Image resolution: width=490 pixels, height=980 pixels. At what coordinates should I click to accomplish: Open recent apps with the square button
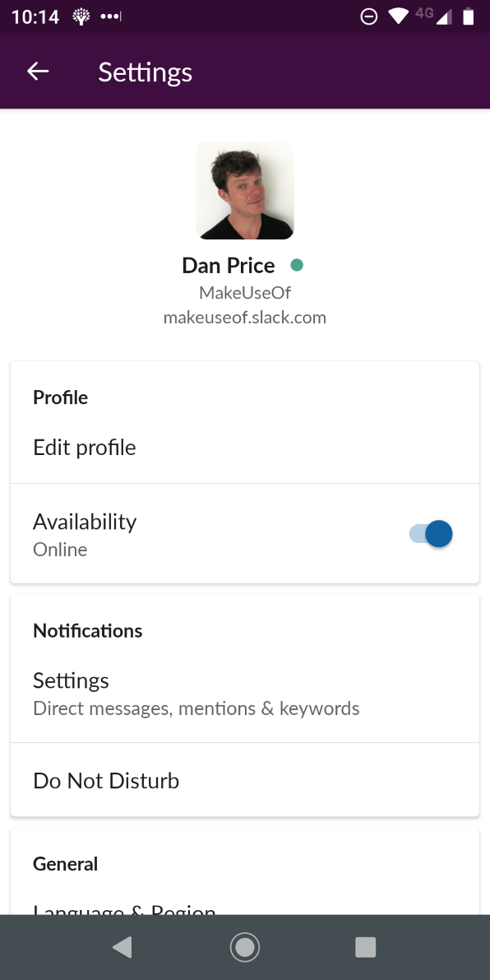tap(365, 946)
